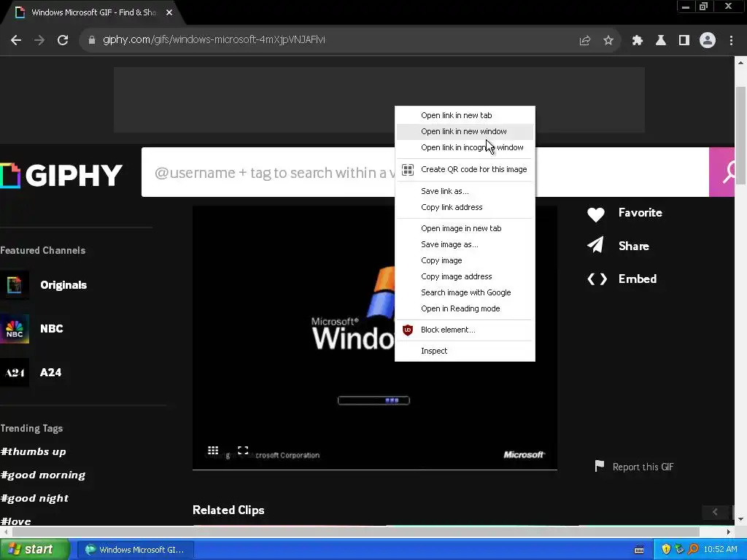
Task: Click the taskbar clock 10:52 AM
Action: tap(720, 550)
